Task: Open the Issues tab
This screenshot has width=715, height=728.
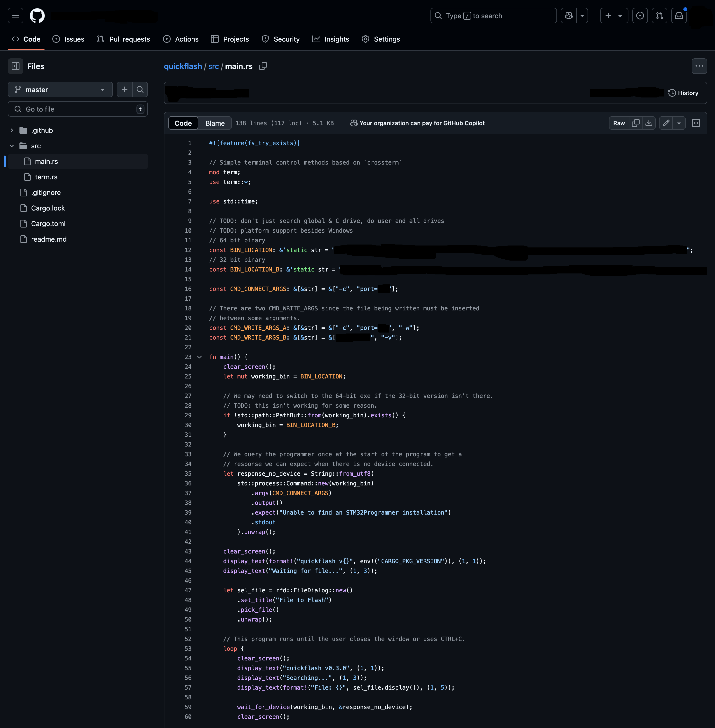Action: pos(68,39)
